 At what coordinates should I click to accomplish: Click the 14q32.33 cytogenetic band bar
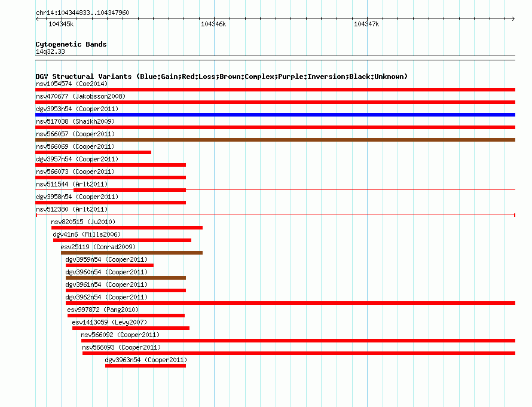[x=275, y=58]
